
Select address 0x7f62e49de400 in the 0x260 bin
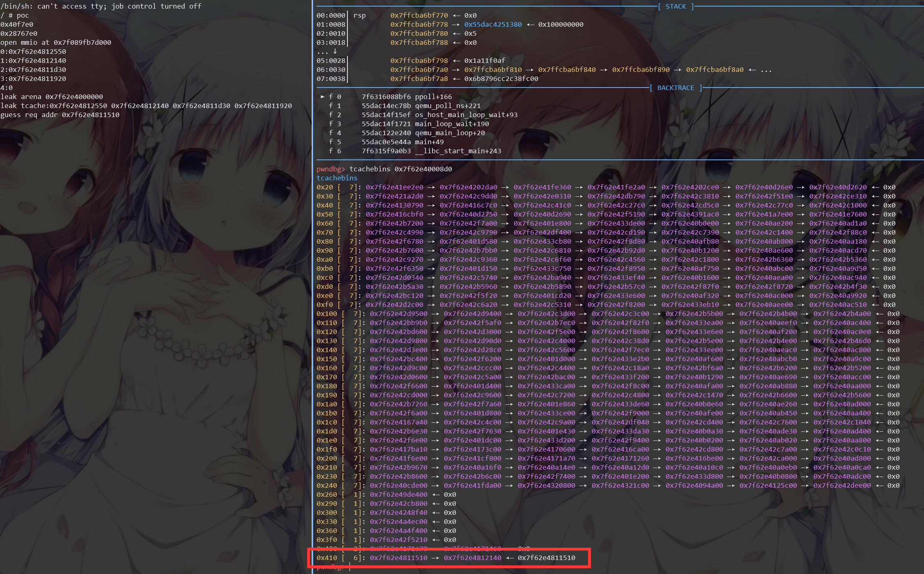pos(399,494)
